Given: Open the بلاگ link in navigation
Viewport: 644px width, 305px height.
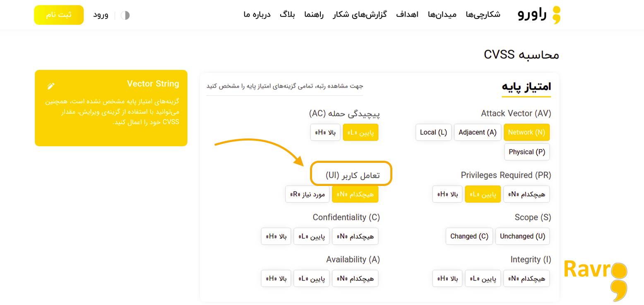Looking at the screenshot, I should tap(287, 15).
